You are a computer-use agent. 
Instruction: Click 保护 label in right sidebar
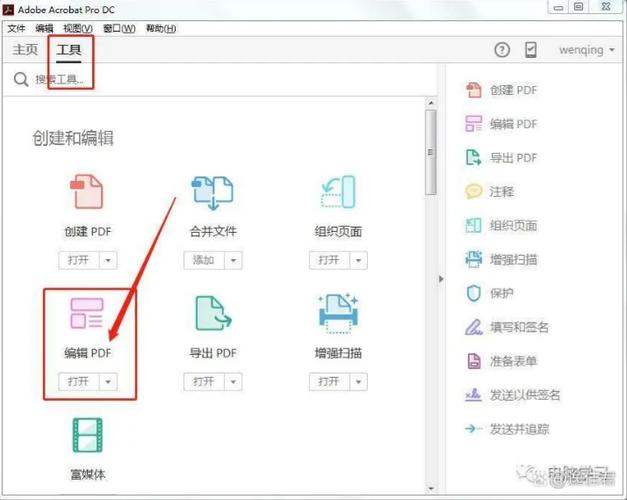click(501, 293)
